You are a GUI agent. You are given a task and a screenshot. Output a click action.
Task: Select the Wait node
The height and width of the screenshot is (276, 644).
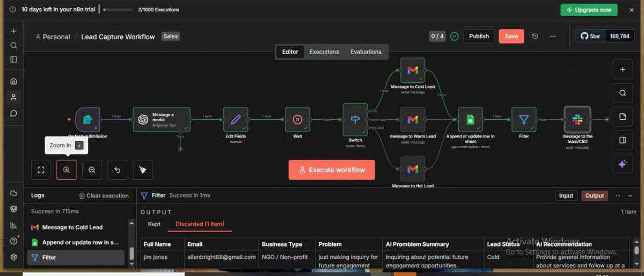(297, 120)
